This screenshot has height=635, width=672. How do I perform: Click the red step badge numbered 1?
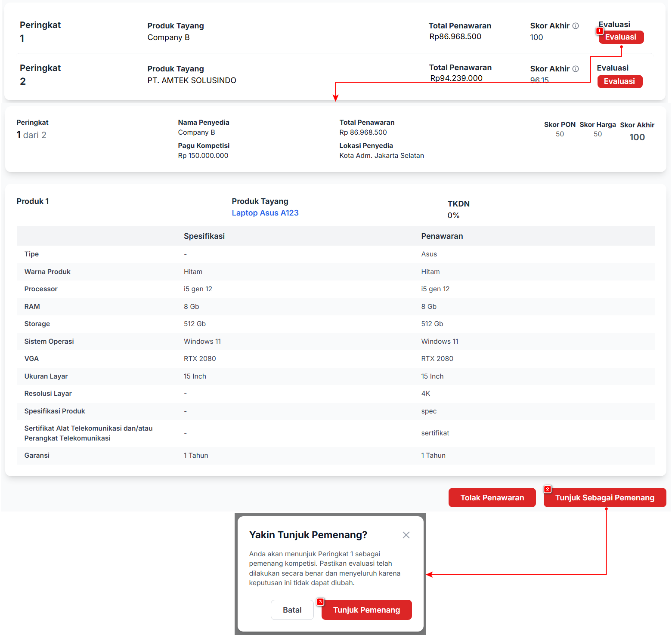599,31
